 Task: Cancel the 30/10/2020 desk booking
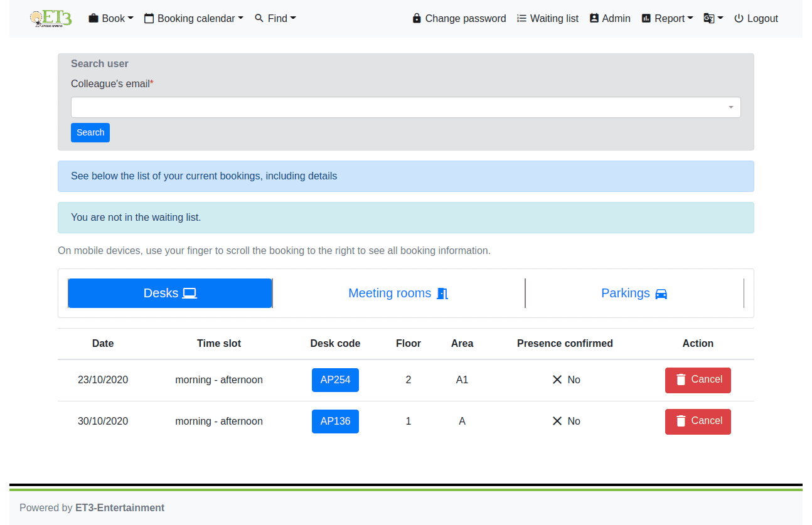pyautogui.click(x=698, y=422)
